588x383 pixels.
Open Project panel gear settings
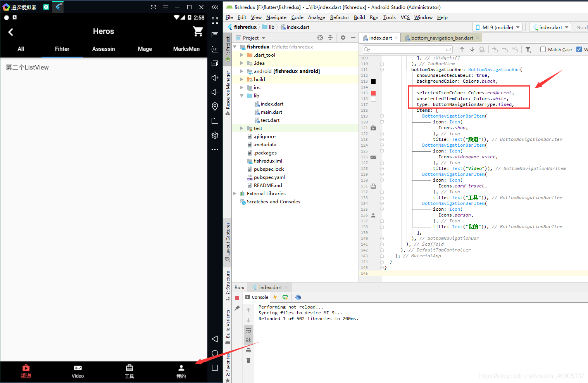coord(343,38)
